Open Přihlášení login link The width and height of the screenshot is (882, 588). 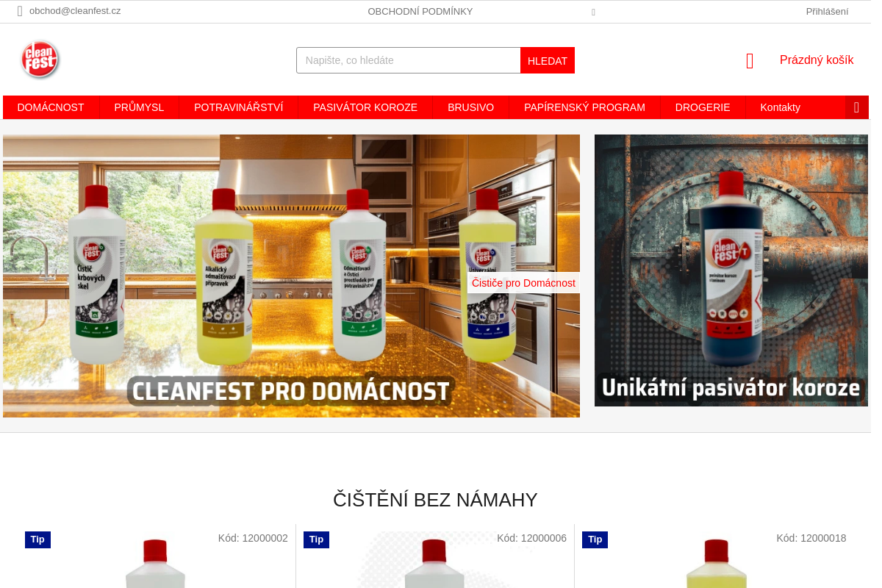click(827, 11)
